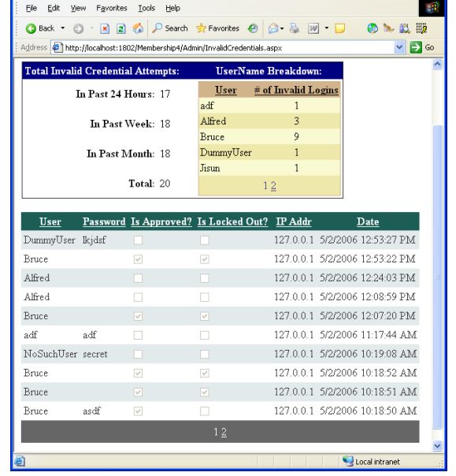The width and height of the screenshot is (456, 476).
Task: Toggle Is Approved checkbox for Alfred 12:24:03 PM
Action: (138, 278)
